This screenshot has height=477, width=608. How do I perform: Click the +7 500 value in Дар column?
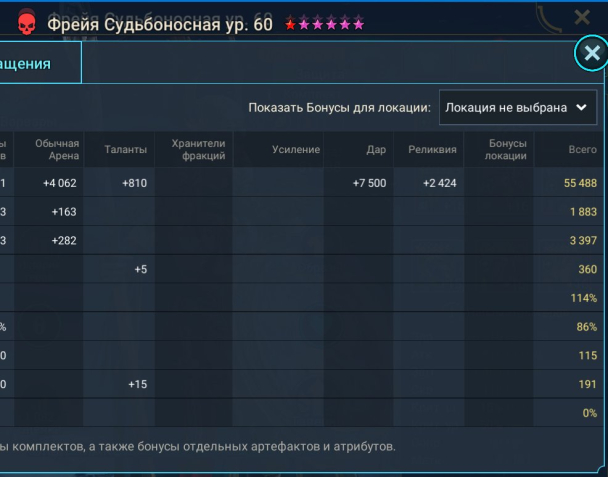pos(369,183)
